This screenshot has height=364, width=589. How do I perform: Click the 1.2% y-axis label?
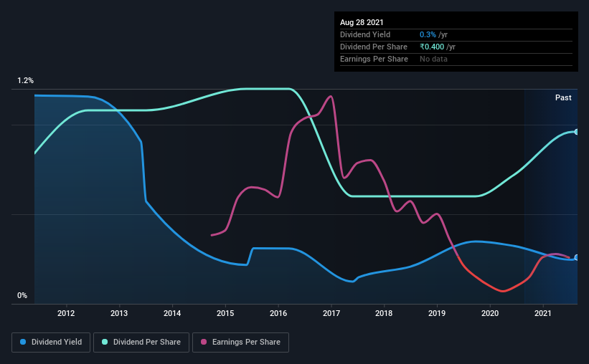tap(26, 81)
